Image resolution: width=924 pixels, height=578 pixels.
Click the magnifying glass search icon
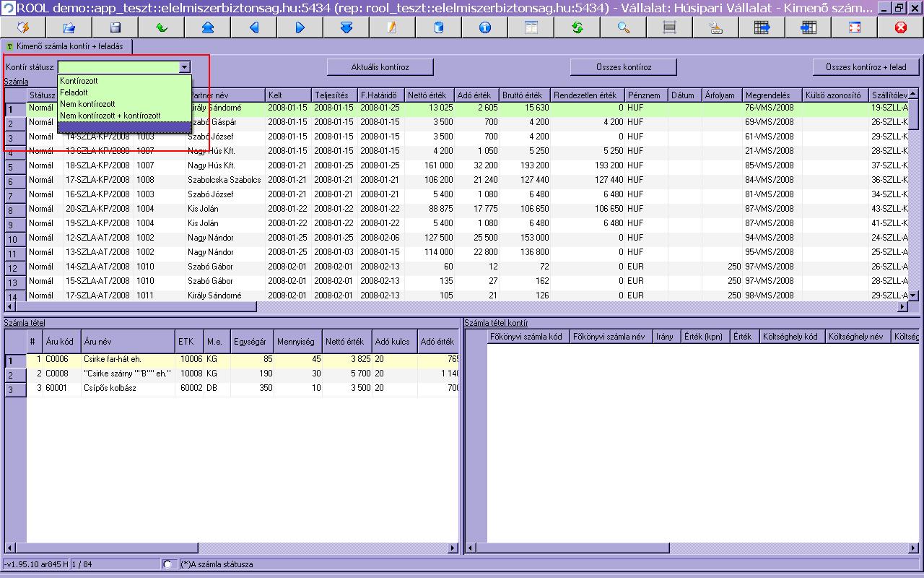623,27
